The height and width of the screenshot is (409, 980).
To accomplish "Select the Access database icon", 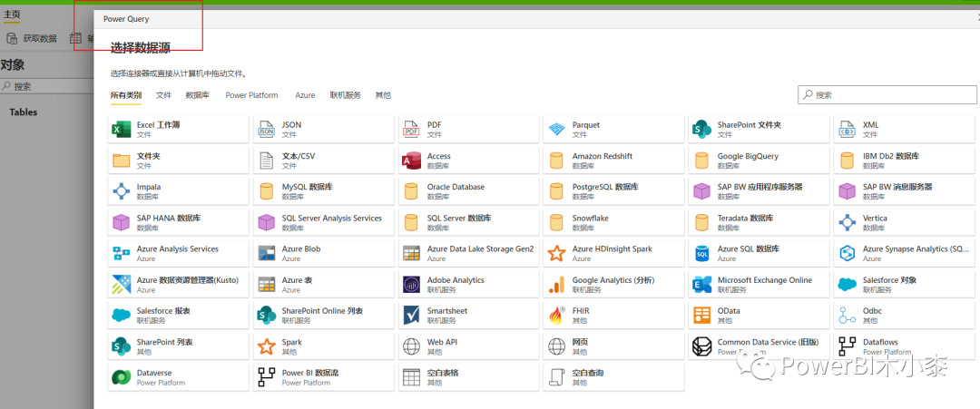I will pos(411,161).
